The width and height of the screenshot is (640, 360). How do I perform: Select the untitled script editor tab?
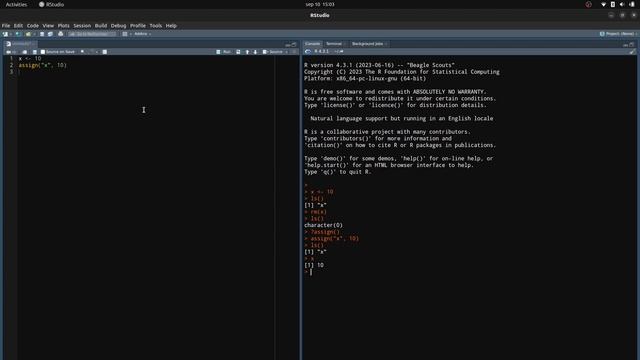pos(20,44)
